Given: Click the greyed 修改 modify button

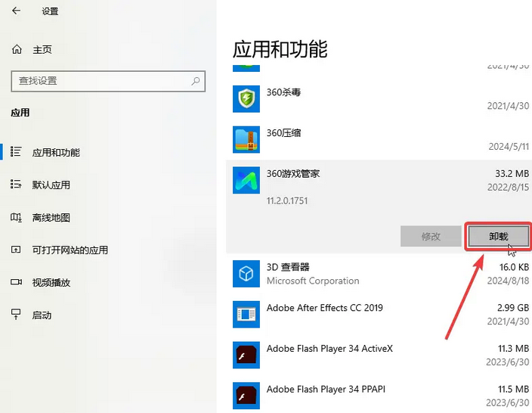Looking at the screenshot, I should click(x=431, y=237).
